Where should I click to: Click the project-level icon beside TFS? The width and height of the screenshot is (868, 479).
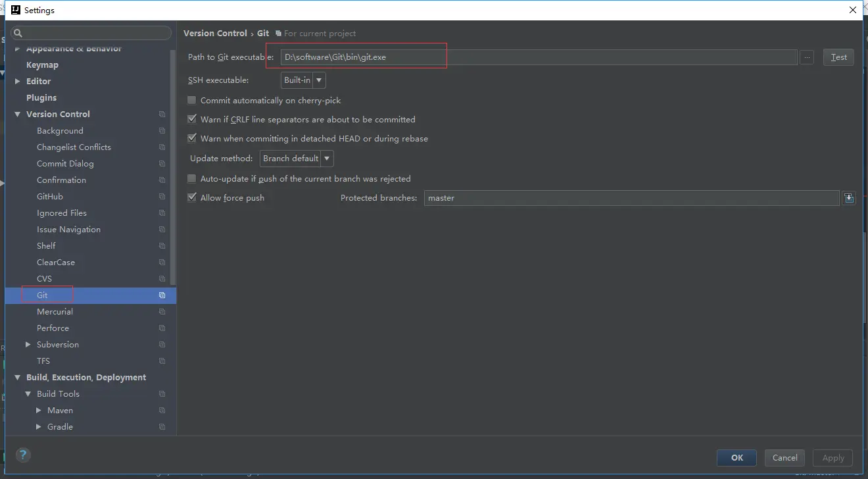(x=162, y=361)
